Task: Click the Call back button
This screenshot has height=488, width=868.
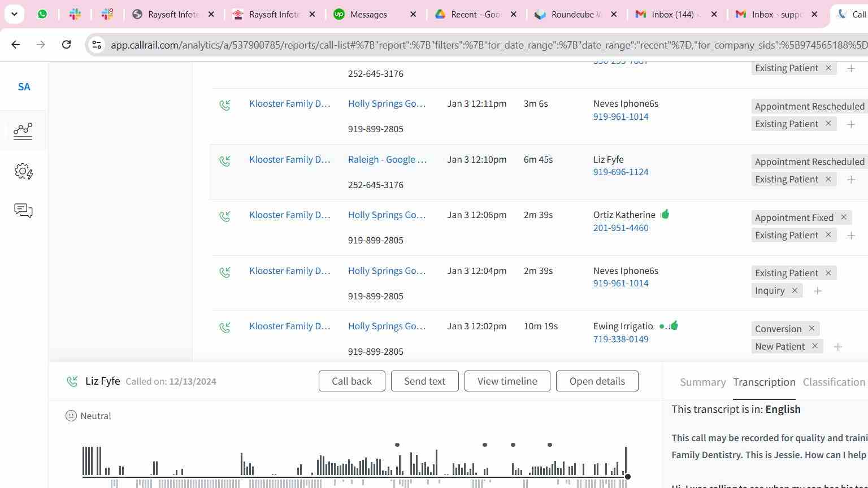Action: 352,381
